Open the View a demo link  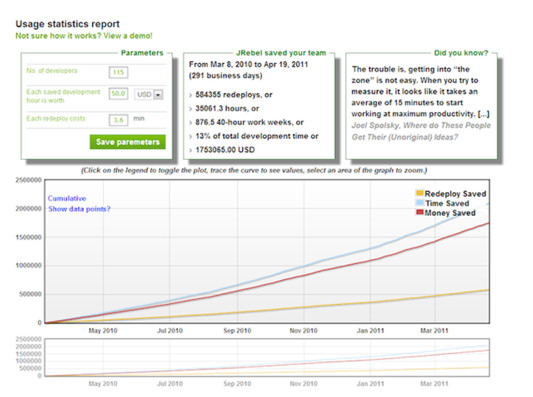(128, 36)
